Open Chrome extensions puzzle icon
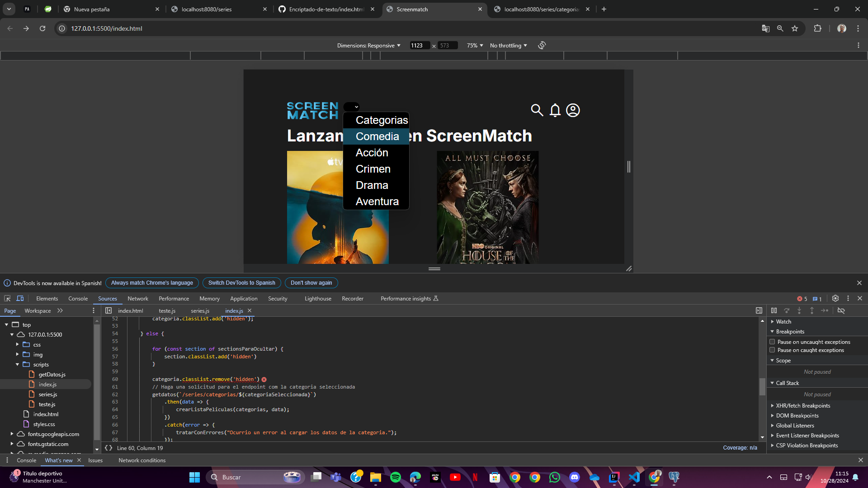868x488 pixels. tap(817, 28)
